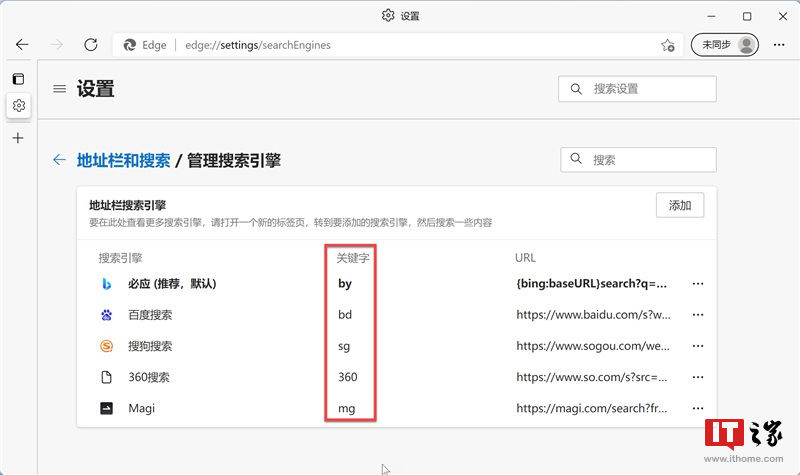This screenshot has height=475, width=800.
Task: Click keyword "mg"
Action: click(x=346, y=409)
